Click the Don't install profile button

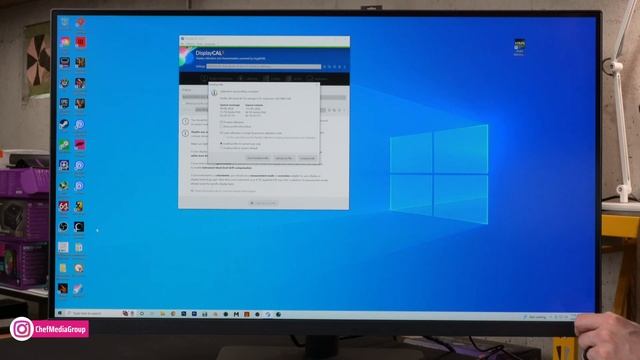(307, 158)
